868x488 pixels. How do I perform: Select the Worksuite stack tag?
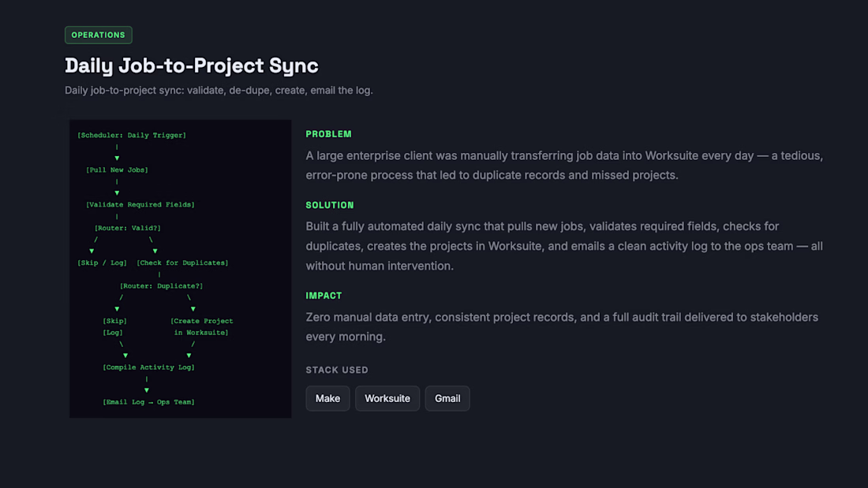tap(387, 398)
